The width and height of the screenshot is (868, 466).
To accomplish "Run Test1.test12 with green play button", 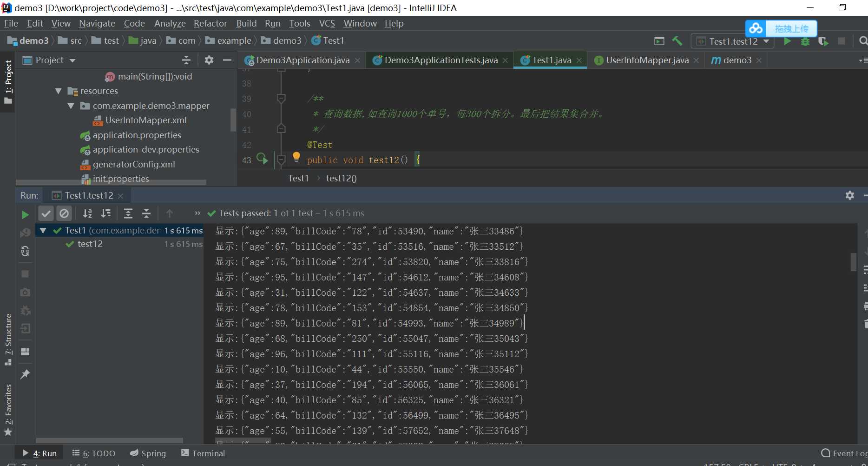I will (x=787, y=41).
